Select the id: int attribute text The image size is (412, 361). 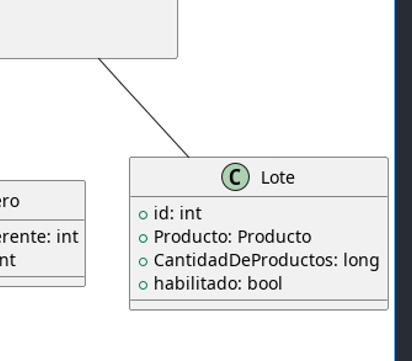177,213
